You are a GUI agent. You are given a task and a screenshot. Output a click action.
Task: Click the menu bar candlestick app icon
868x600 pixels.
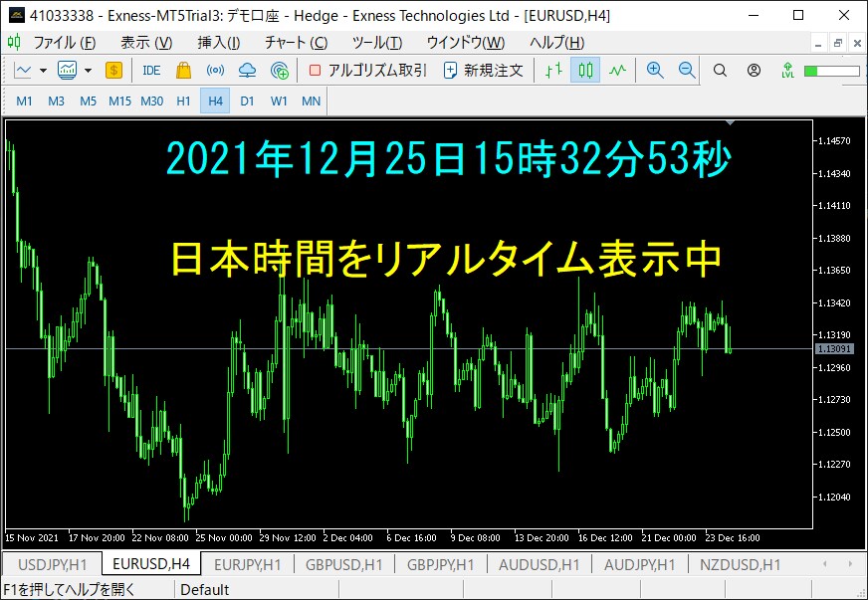point(14,42)
